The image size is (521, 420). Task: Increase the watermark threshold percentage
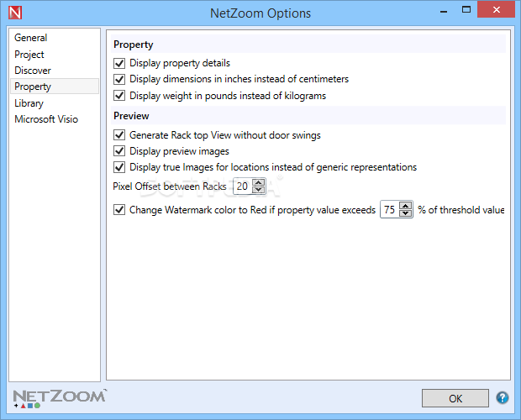(x=405, y=206)
